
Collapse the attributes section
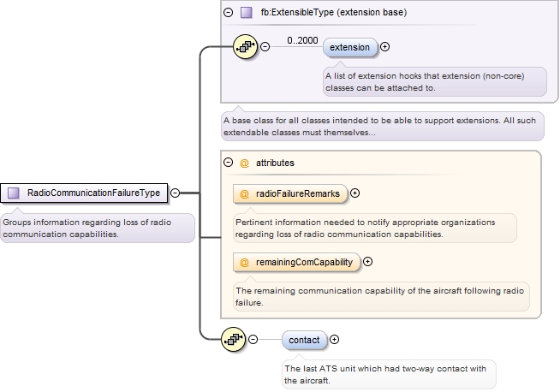pyautogui.click(x=228, y=162)
